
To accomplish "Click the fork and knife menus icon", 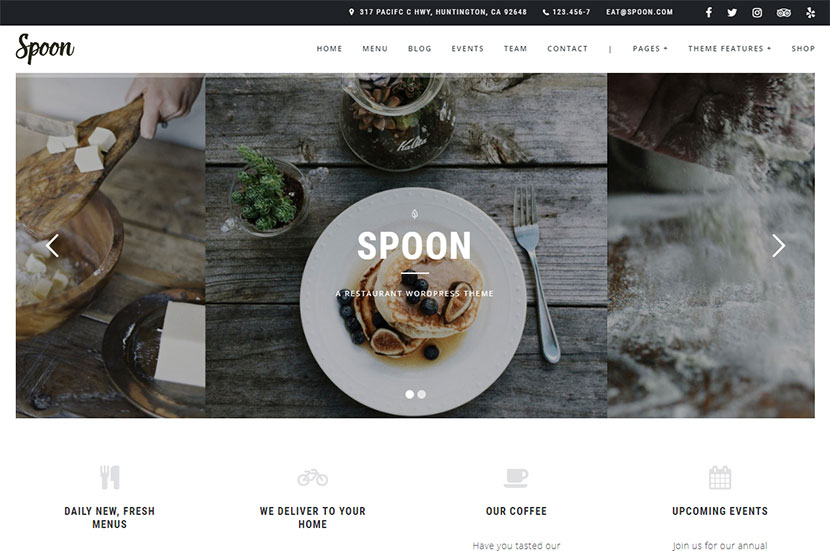I will click(110, 477).
